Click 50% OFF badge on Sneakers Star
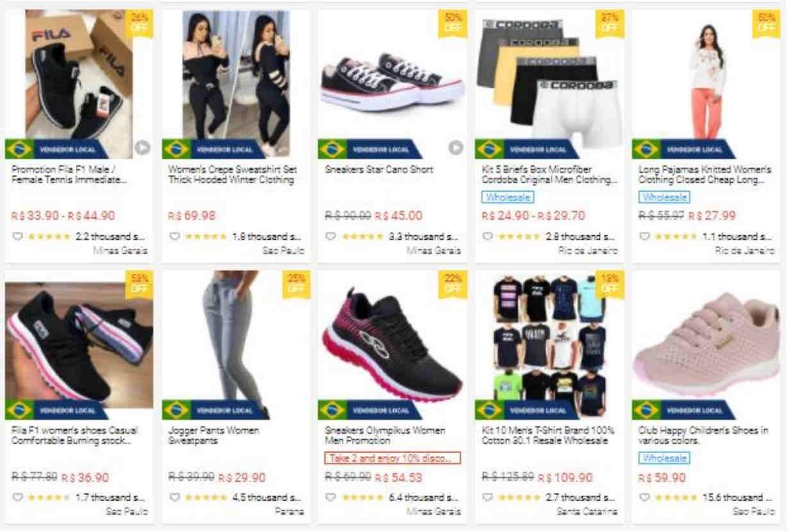Screen dimensions: 793x532 click(x=453, y=23)
